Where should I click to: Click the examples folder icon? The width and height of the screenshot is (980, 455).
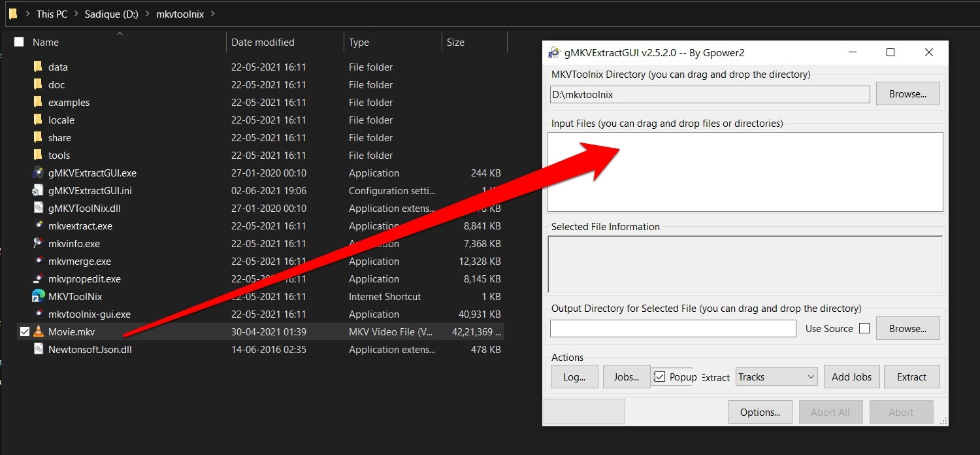(x=38, y=102)
